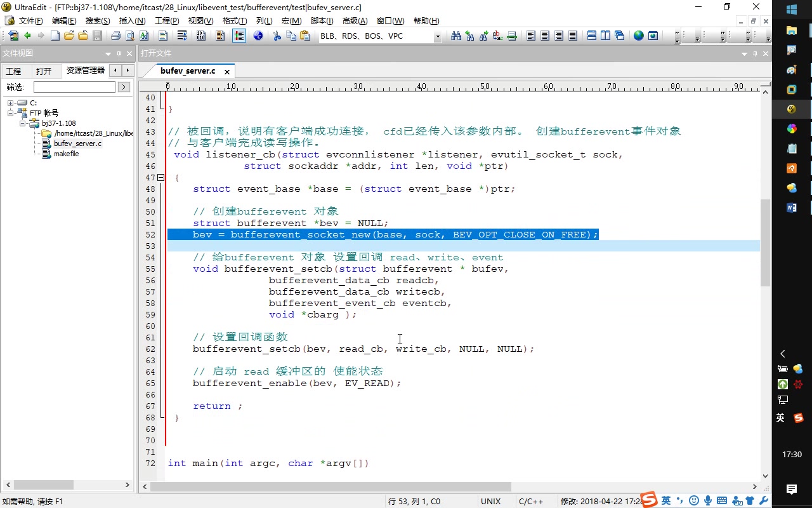The height and width of the screenshot is (508, 812).
Task: Click the Paste toolbar icon
Action: tap(304, 36)
